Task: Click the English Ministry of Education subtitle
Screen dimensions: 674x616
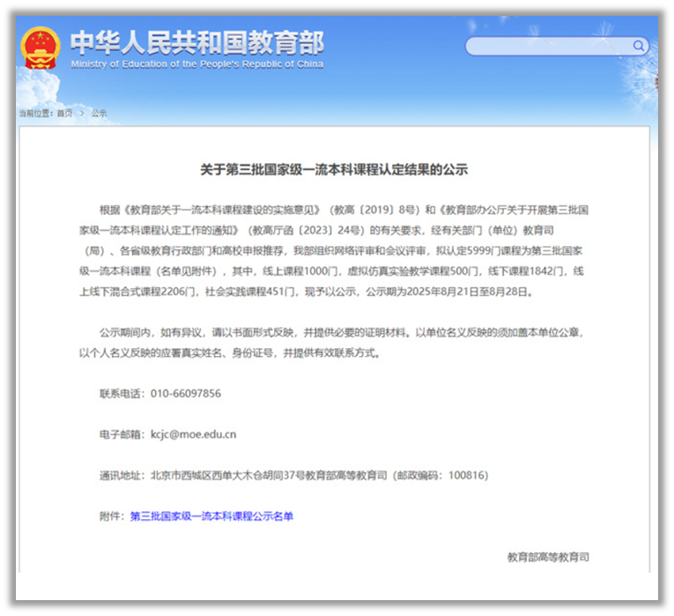Action: (196, 64)
